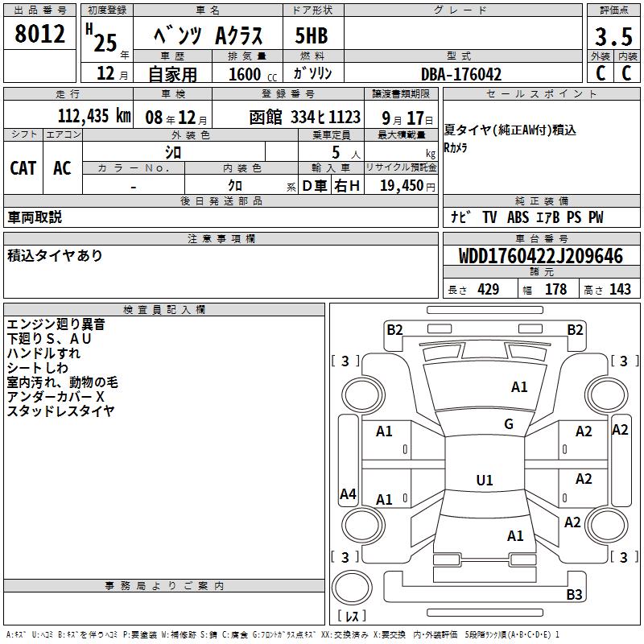Select the ABS equipment entry

coord(518,217)
